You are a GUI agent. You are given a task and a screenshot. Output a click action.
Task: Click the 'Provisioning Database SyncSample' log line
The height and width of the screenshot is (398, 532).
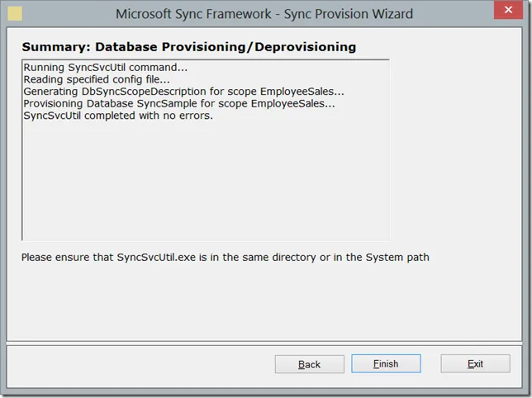point(178,104)
